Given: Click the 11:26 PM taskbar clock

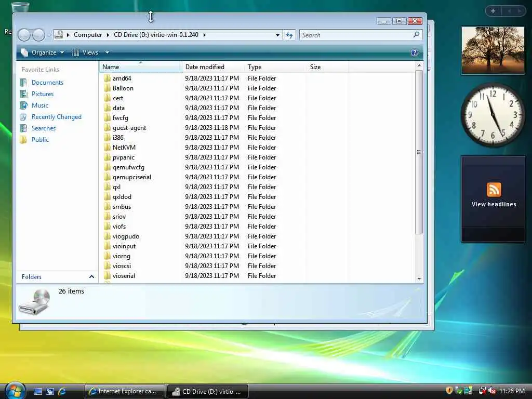Looking at the screenshot, I should tap(512, 391).
